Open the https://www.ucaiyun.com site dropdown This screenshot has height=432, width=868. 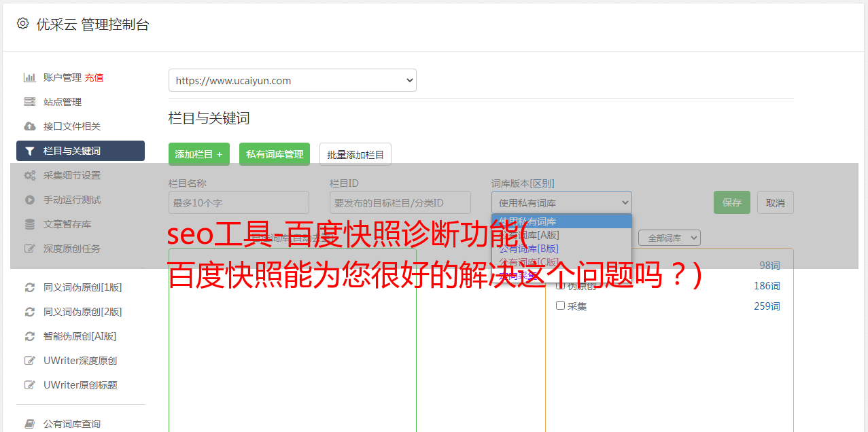pos(292,80)
